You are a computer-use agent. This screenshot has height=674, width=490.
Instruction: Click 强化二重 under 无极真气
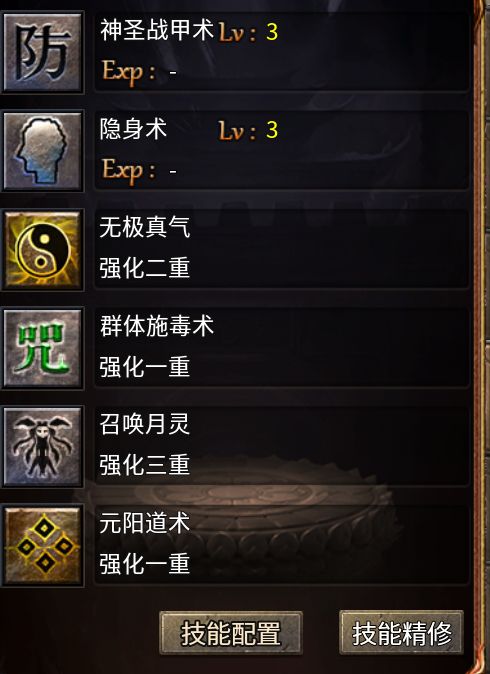coord(144,268)
